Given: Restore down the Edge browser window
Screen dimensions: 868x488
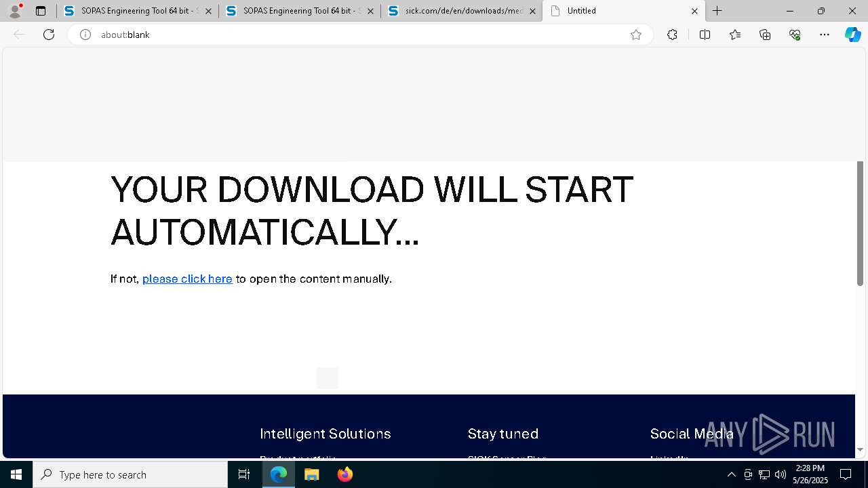Looking at the screenshot, I should 821,11.
